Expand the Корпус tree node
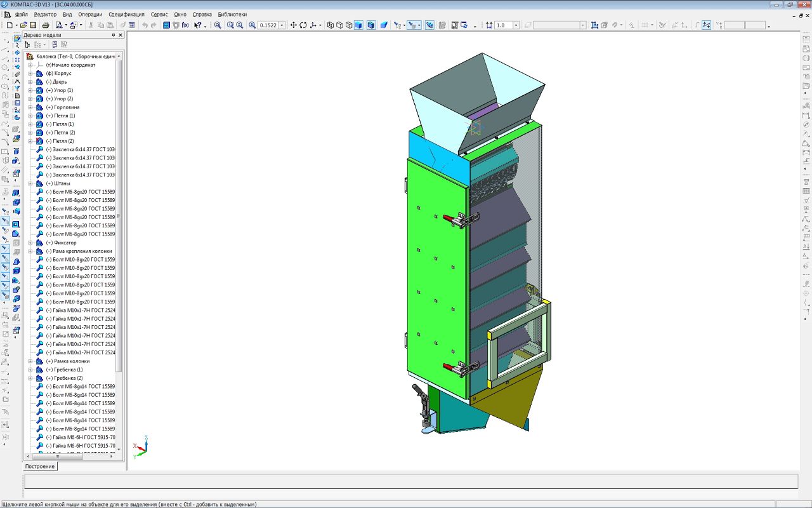Image resolution: width=812 pixels, height=508 pixels. click(30, 74)
